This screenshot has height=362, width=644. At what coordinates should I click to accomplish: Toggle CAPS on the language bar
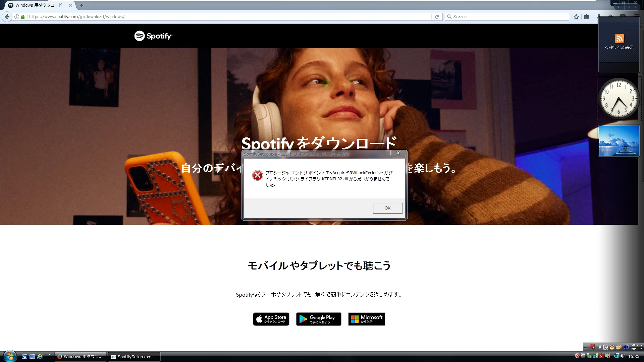pyautogui.click(x=635, y=345)
